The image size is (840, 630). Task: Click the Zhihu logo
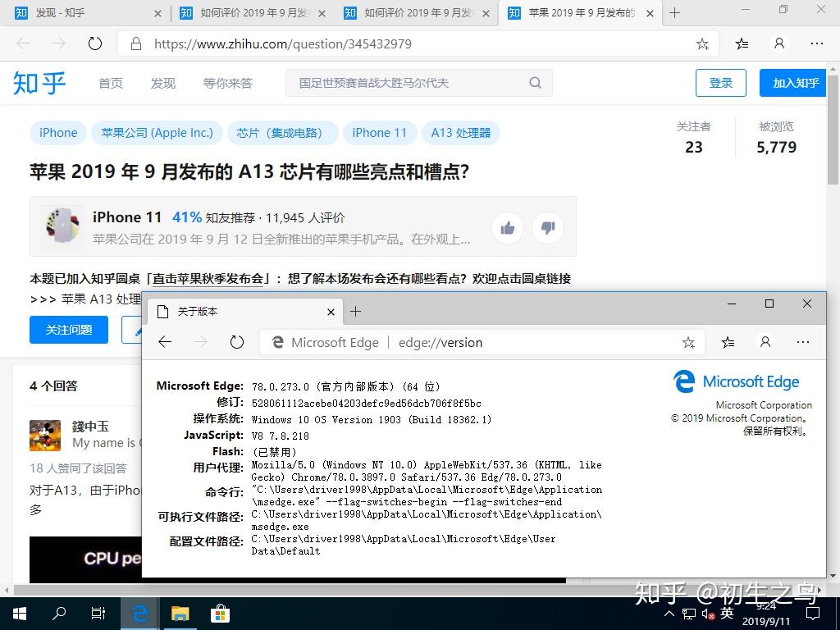click(x=38, y=83)
